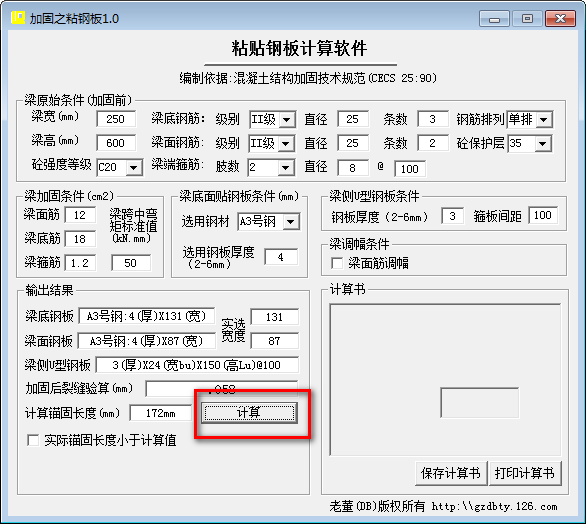This screenshot has width=586, height=524.
Task: Open 钢筋排列 单排 dropdown
Action: 544,120
